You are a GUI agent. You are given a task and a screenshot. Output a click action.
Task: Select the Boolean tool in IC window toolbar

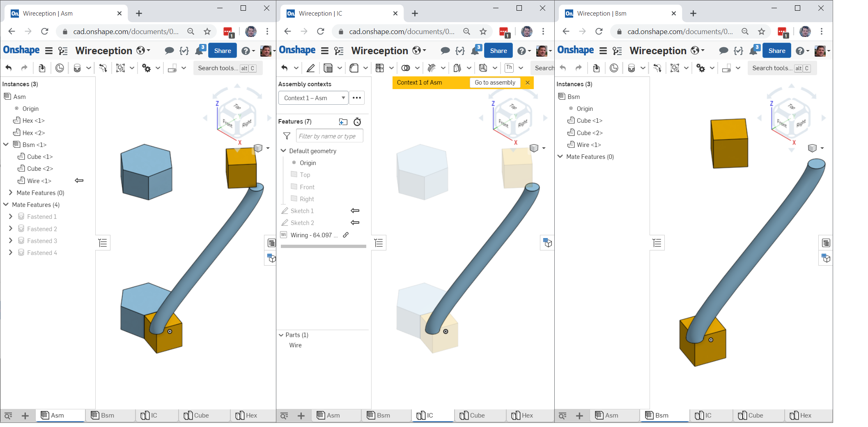406,68
